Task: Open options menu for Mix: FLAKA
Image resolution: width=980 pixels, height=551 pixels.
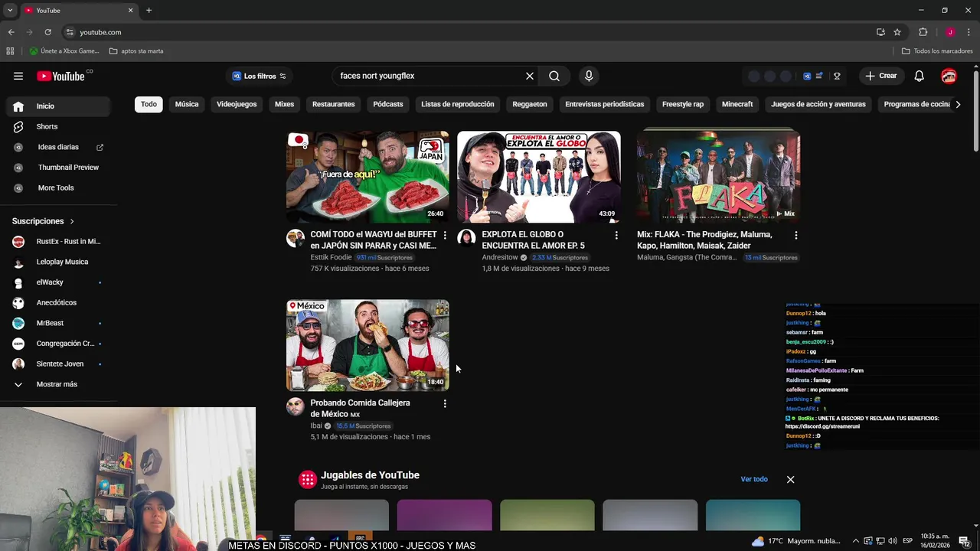Action: pos(795,235)
